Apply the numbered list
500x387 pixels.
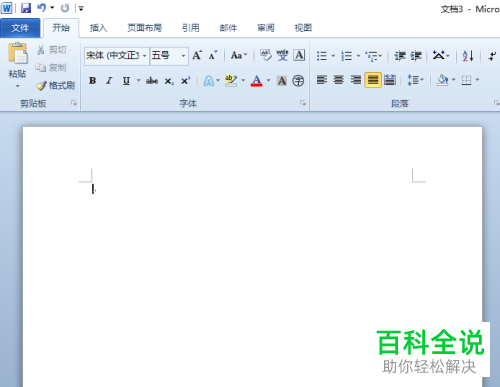point(347,56)
